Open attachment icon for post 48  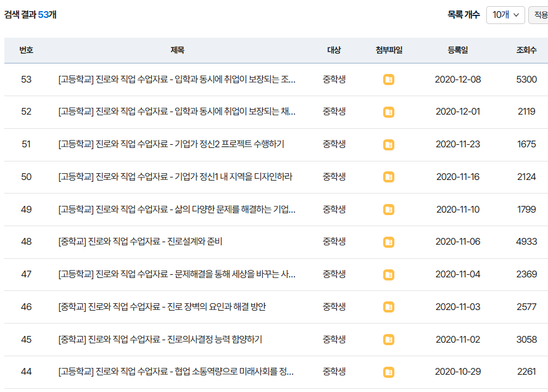click(389, 242)
